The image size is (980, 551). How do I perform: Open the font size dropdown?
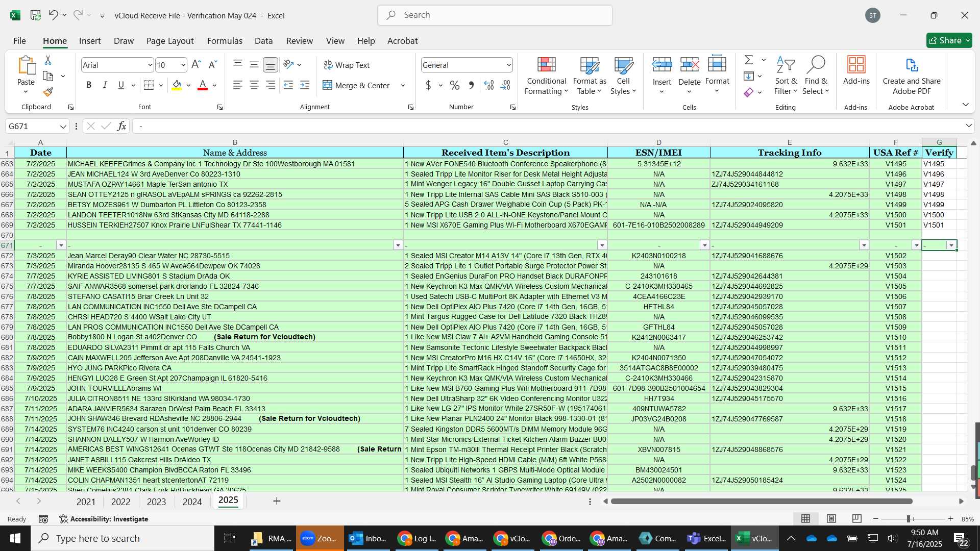(183, 65)
